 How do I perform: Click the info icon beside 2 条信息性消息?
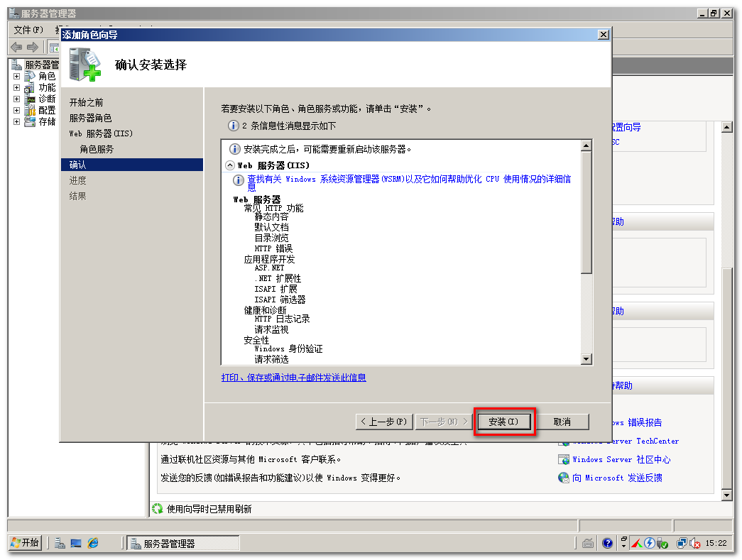234,126
